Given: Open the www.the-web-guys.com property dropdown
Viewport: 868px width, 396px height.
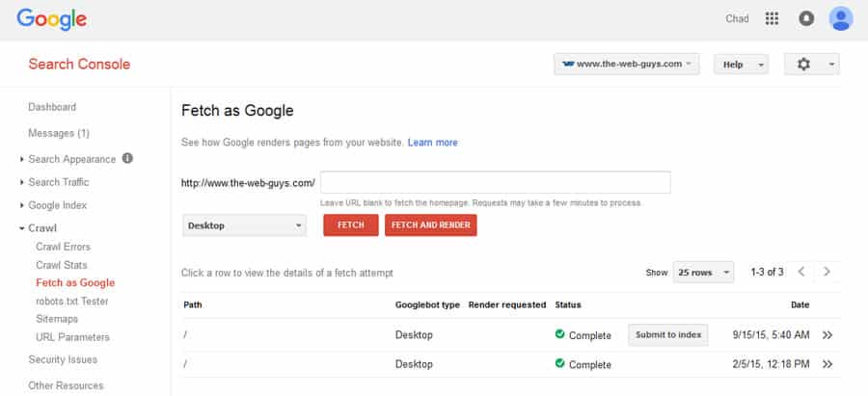Looking at the screenshot, I should [x=627, y=65].
